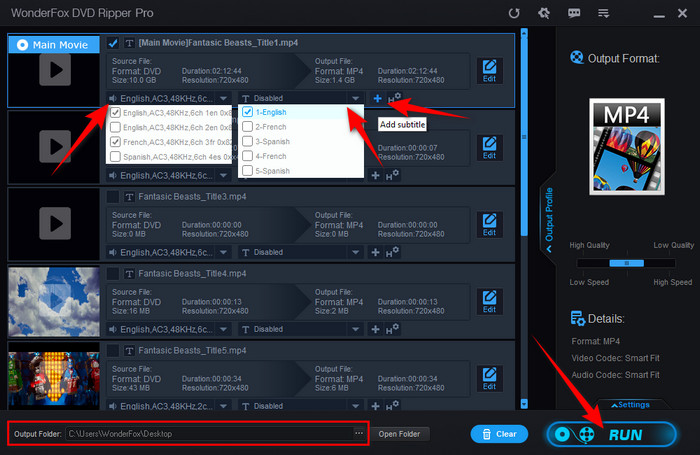This screenshot has width=700, height=455.
Task: Open subtitle dropdown for Title3
Action: pyautogui.click(x=355, y=252)
